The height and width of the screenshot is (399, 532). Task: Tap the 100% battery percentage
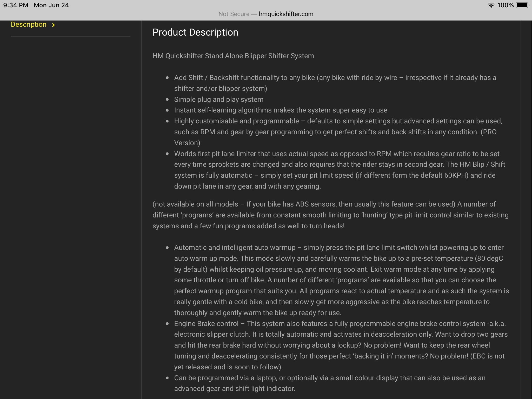coord(505,5)
